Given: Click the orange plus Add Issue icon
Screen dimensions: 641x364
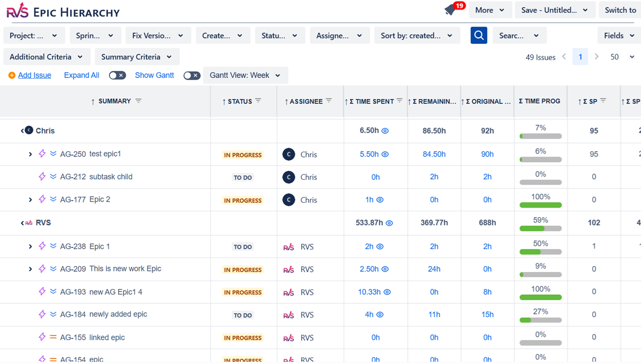Looking at the screenshot, I should click(12, 76).
